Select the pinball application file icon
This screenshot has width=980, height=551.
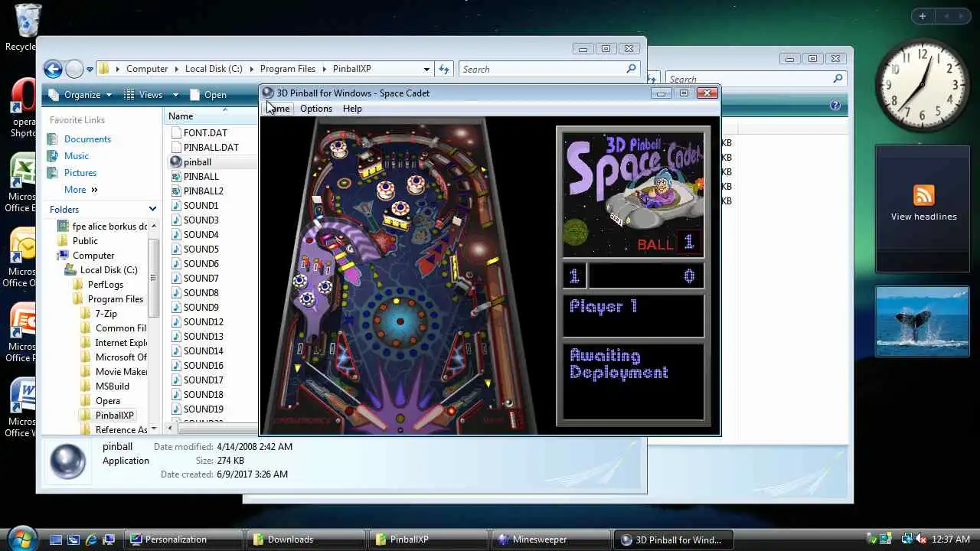(x=176, y=162)
